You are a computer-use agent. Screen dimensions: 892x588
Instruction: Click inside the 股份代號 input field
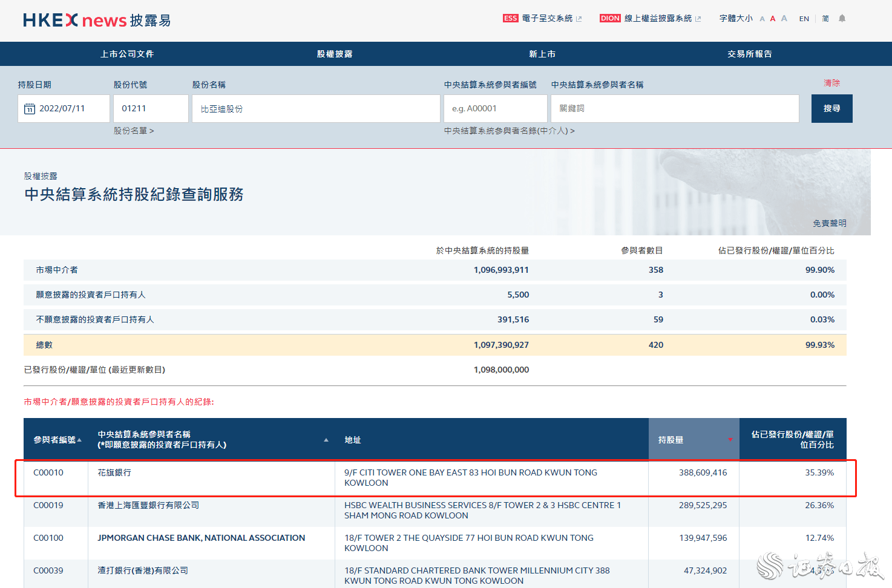pos(150,108)
